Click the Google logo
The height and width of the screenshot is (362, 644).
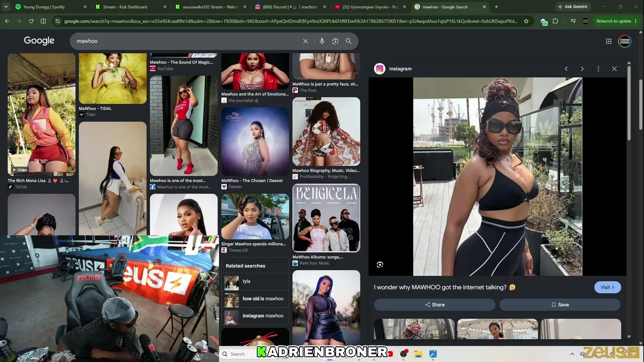tap(39, 41)
